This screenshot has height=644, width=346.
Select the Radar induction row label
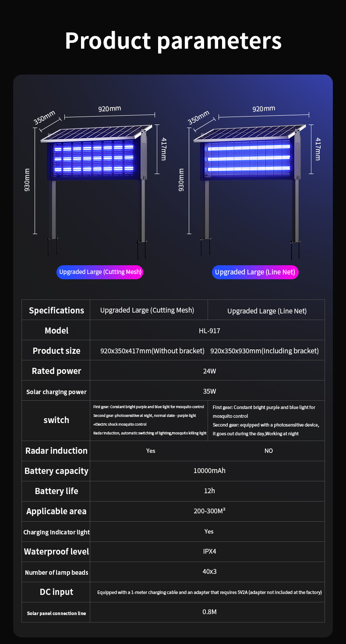56,451
